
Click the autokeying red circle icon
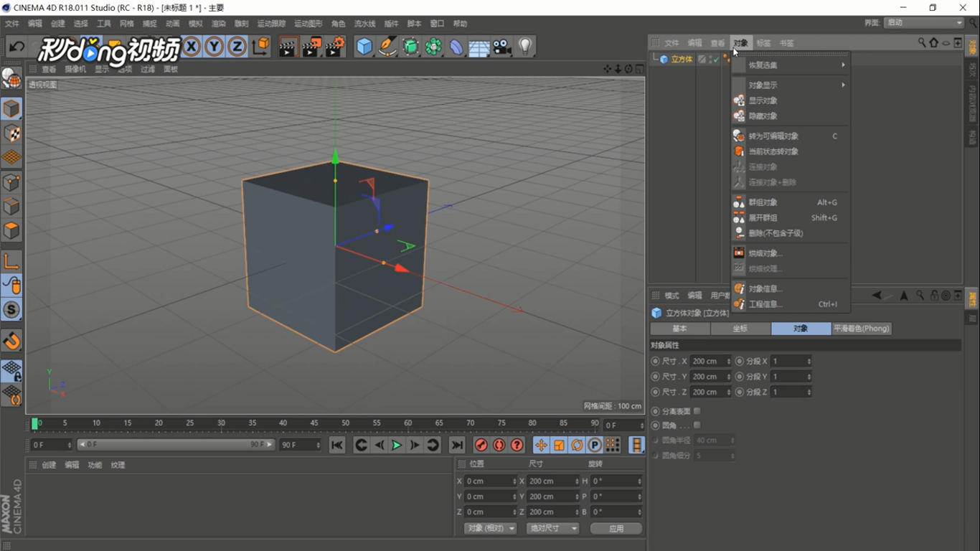click(x=499, y=446)
